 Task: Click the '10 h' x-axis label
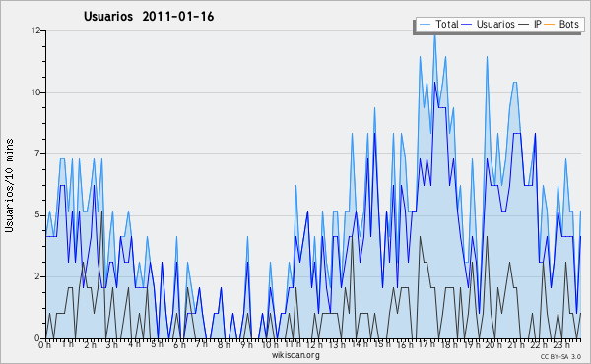270,344
